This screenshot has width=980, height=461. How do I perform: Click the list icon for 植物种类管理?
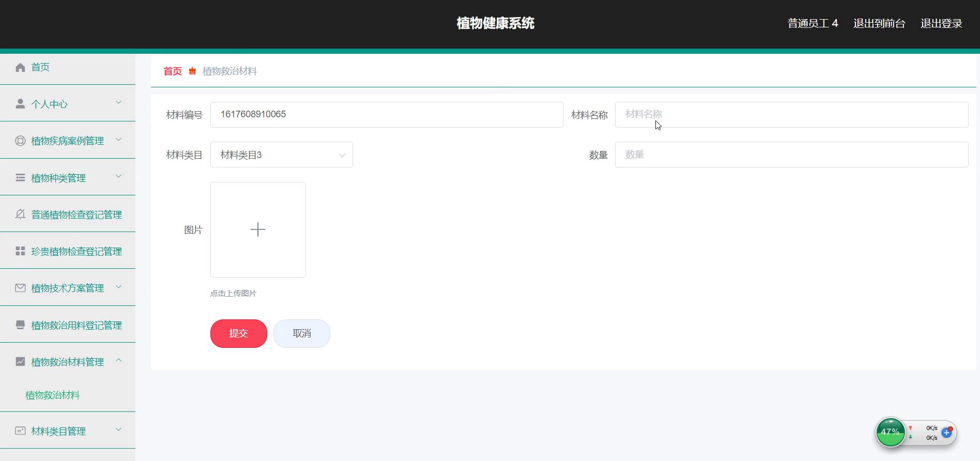20,178
